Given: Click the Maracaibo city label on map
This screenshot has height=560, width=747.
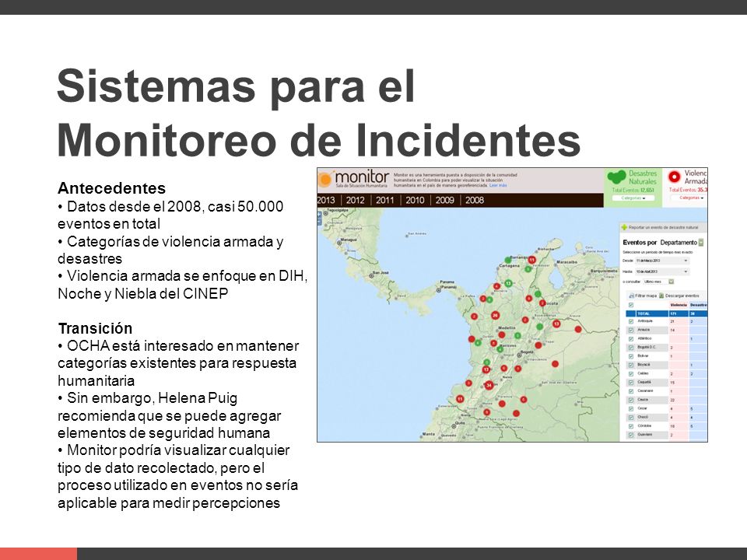Looking at the screenshot, I should coord(567,262).
